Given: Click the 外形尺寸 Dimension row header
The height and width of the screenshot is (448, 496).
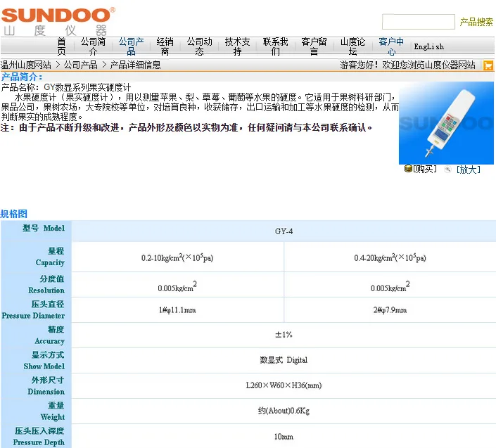Looking at the screenshot, I should (36, 385).
